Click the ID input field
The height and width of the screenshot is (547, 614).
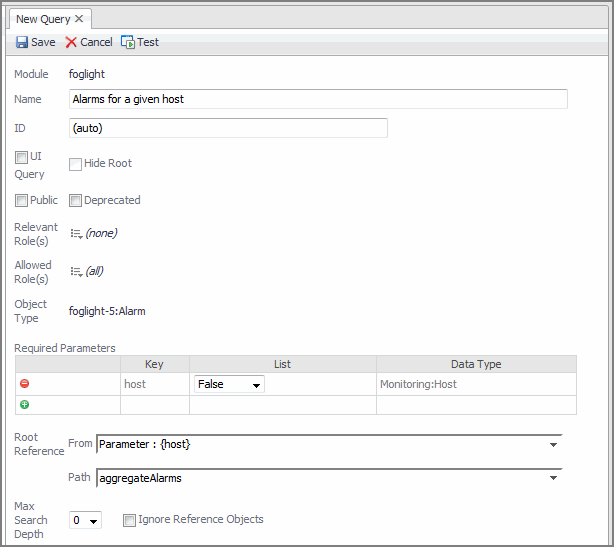228,128
